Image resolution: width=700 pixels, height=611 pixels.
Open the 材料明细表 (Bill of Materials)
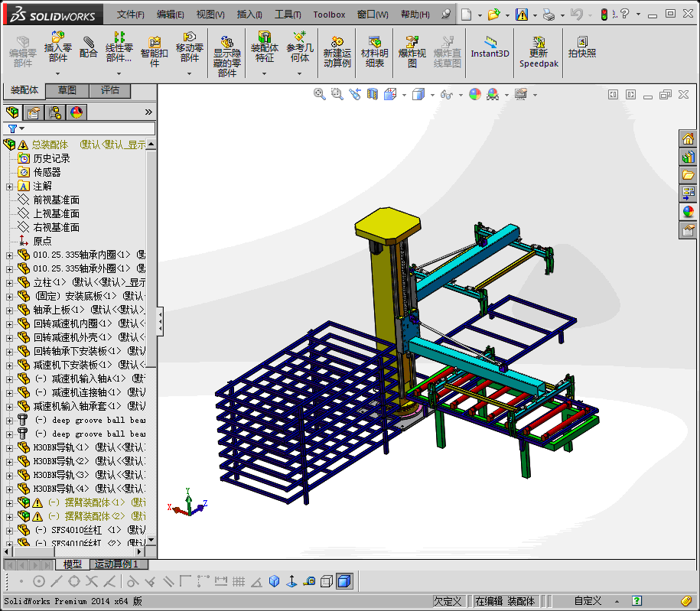[375, 51]
